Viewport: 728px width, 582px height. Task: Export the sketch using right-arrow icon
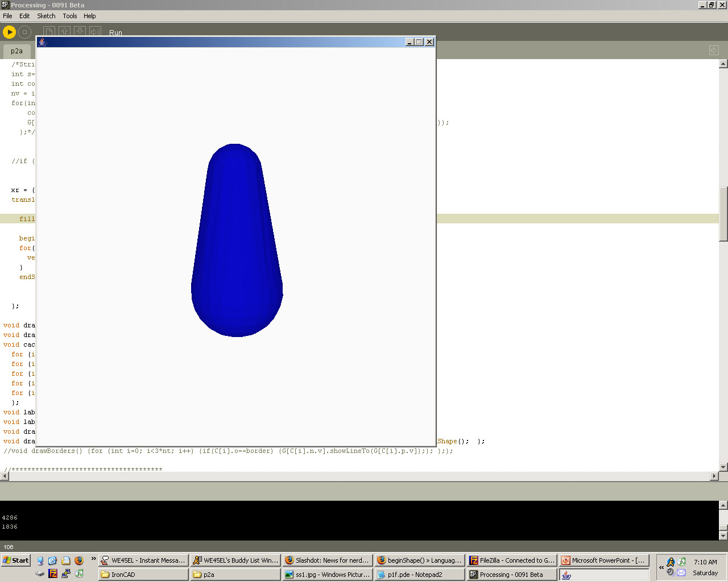pos(96,32)
